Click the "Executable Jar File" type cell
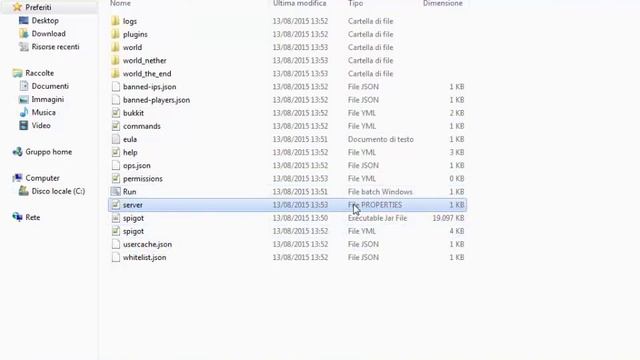Image resolution: width=640 pixels, height=360 pixels. tap(378, 218)
